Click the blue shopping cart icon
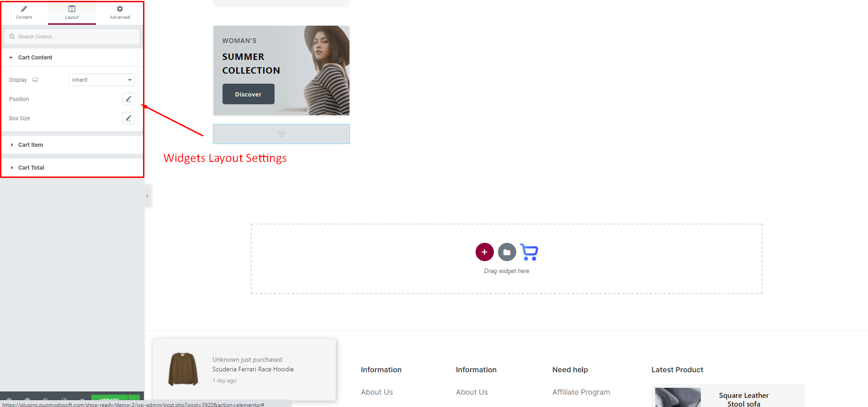This screenshot has height=407, width=868. [529, 252]
